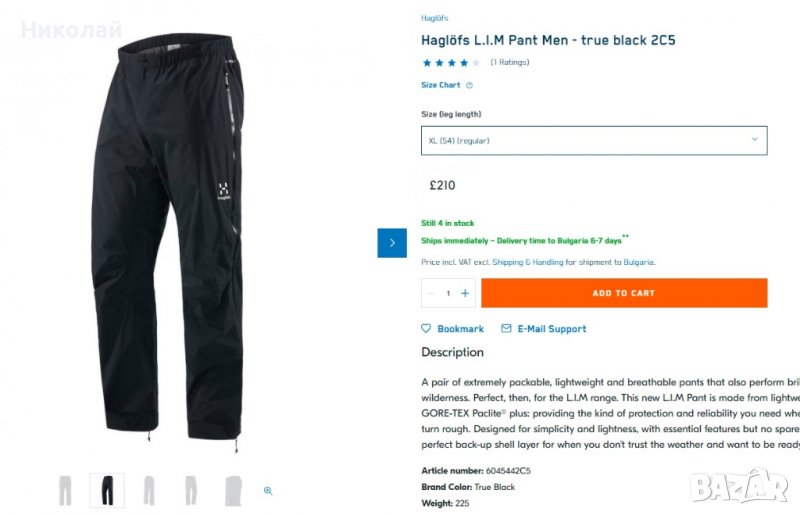Click the ADD TO CART button
The width and height of the screenshot is (800, 515).
pyautogui.click(x=624, y=293)
